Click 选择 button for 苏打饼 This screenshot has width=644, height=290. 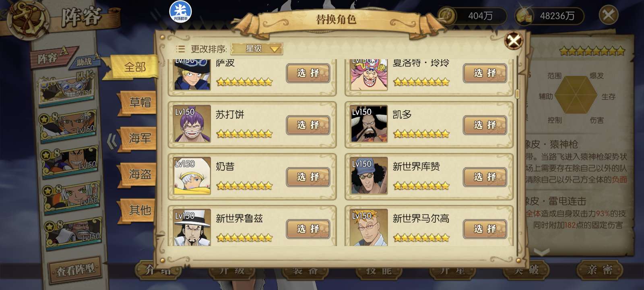coord(308,125)
